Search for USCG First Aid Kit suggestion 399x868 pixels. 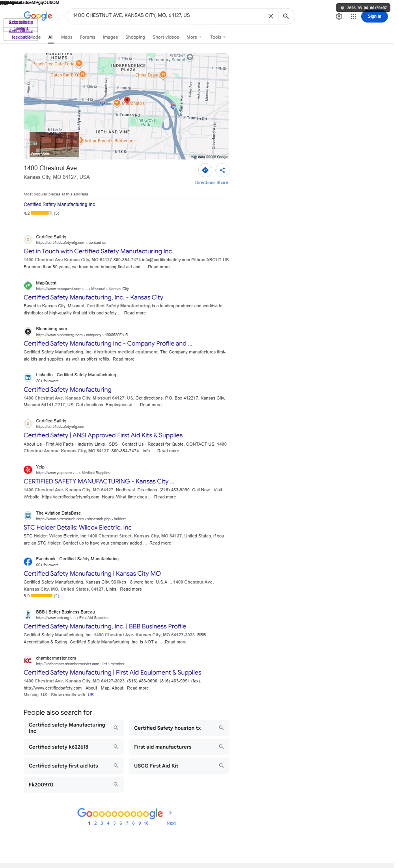tap(179, 766)
